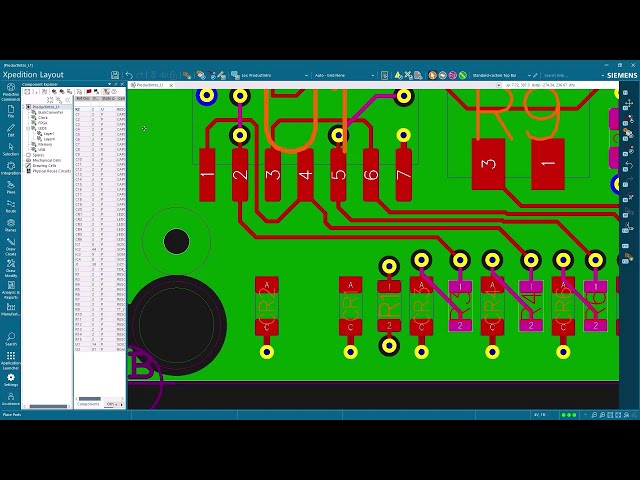Click the anode pad A of CR2
640x480 pixels.
267,284
